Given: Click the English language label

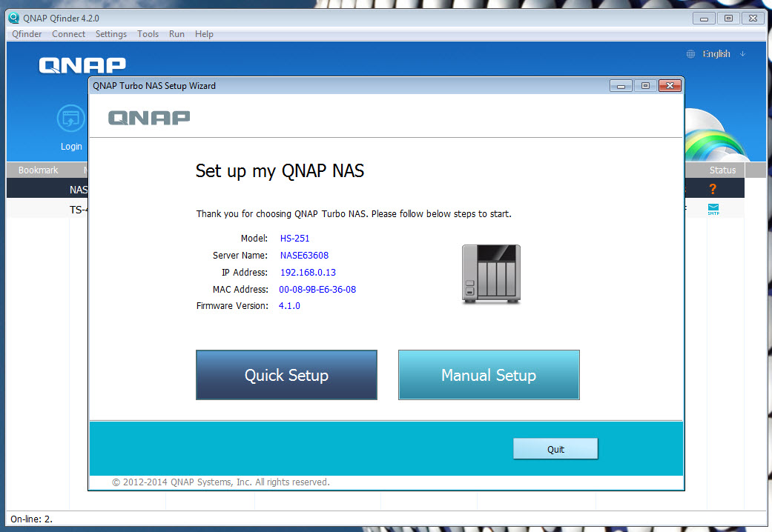Looking at the screenshot, I should [x=716, y=53].
